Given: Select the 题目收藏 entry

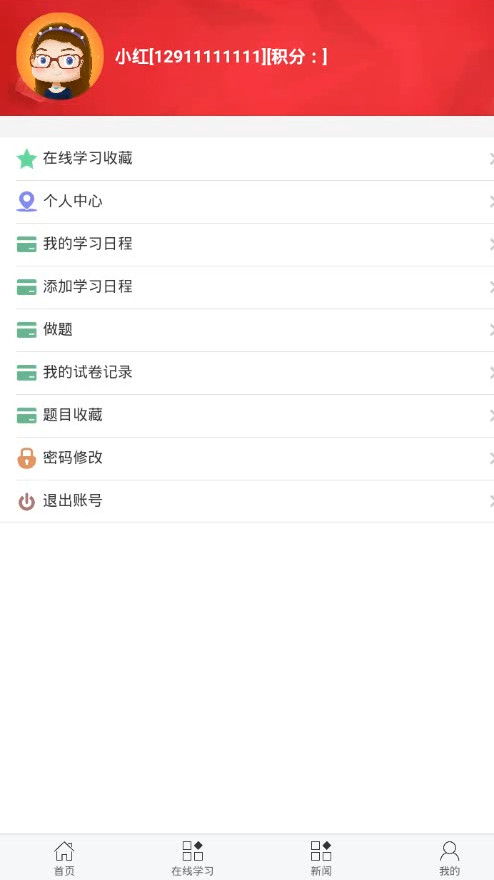Looking at the screenshot, I should coord(247,415).
